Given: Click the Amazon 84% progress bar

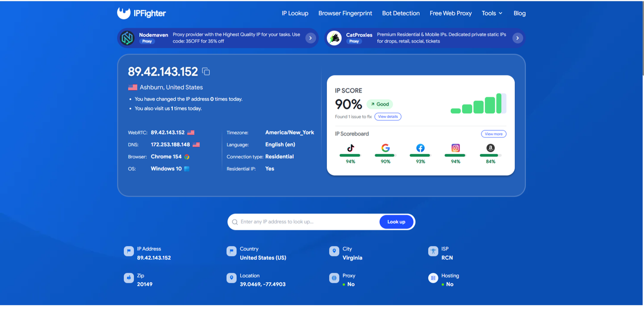Looking at the screenshot, I should click(491, 155).
